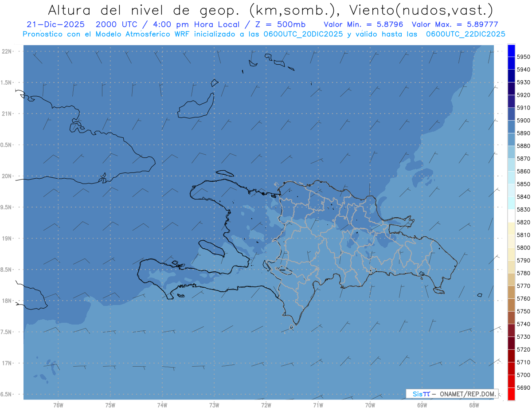Pick the bright red swatch below 5690

pos(511,394)
